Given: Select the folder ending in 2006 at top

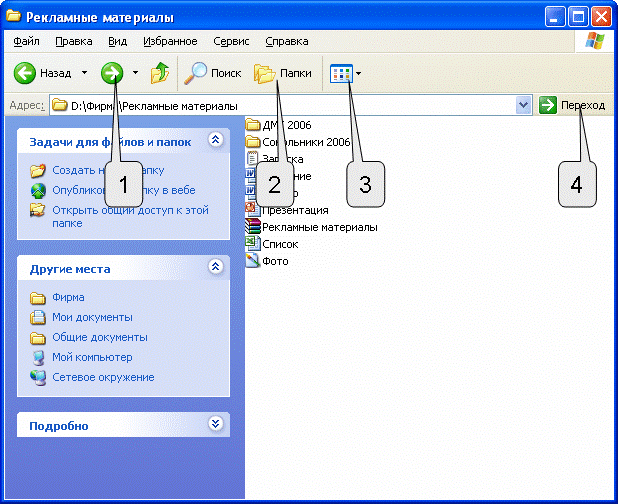Looking at the screenshot, I should [278, 125].
